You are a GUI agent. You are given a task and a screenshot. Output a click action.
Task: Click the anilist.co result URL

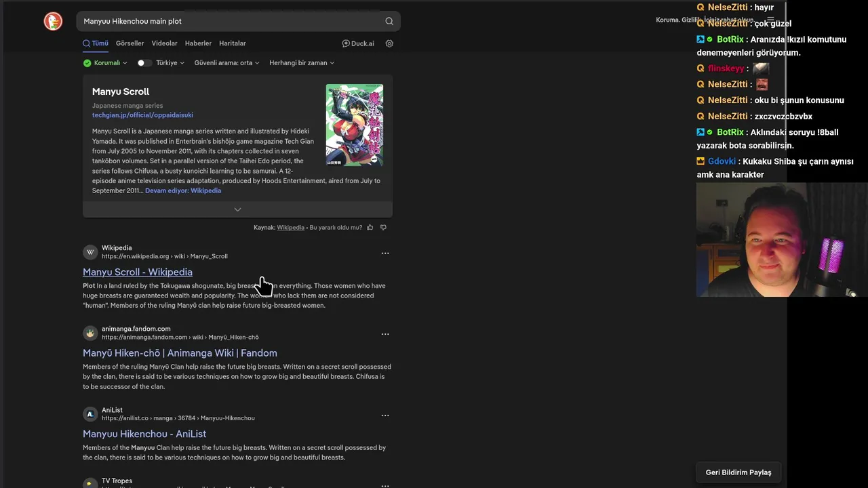178,418
